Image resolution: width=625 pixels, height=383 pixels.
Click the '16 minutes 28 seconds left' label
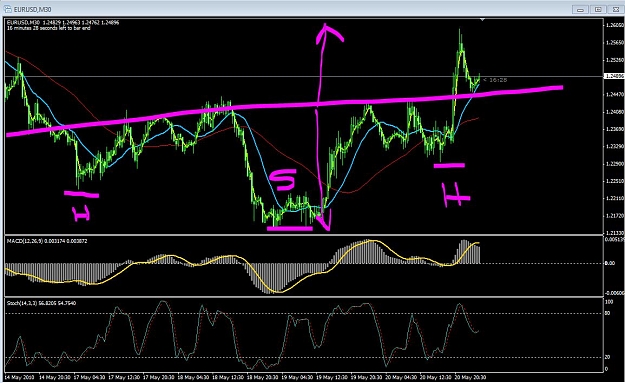[x=48, y=28]
